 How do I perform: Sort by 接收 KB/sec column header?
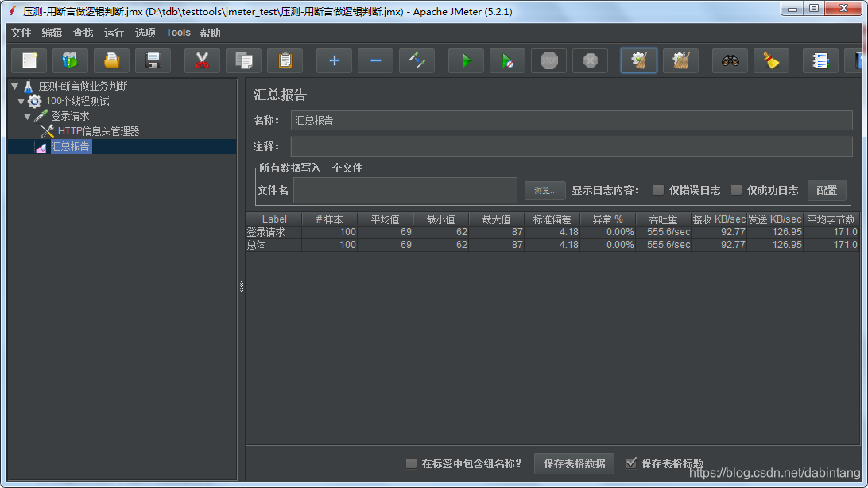point(719,219)
